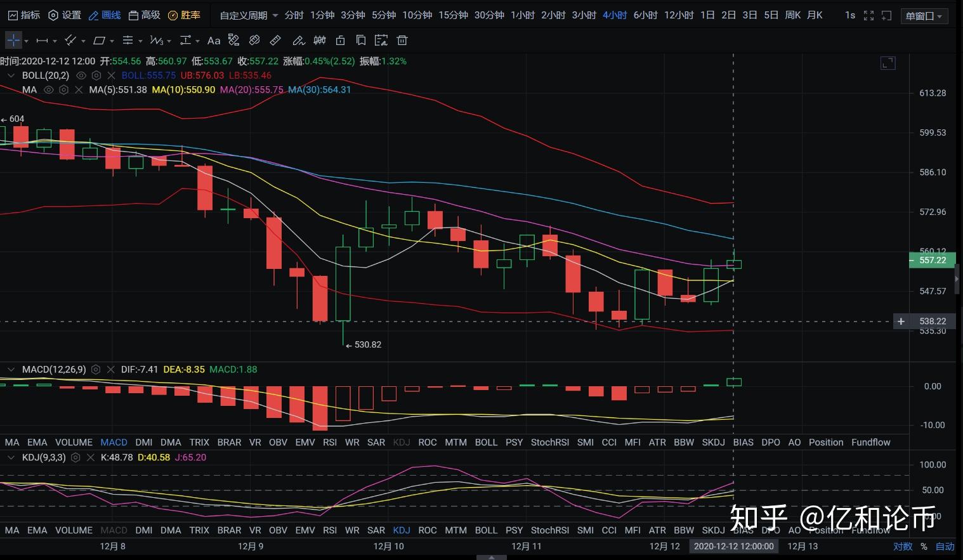Select the parallelogram shape tool
963x560 pixels.
[99, 41]
